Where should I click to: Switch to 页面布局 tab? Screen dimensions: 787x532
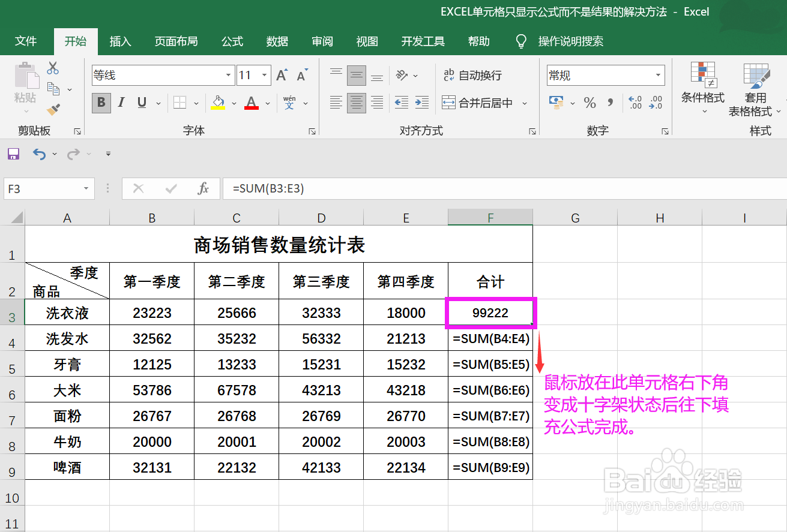point(176,41)
